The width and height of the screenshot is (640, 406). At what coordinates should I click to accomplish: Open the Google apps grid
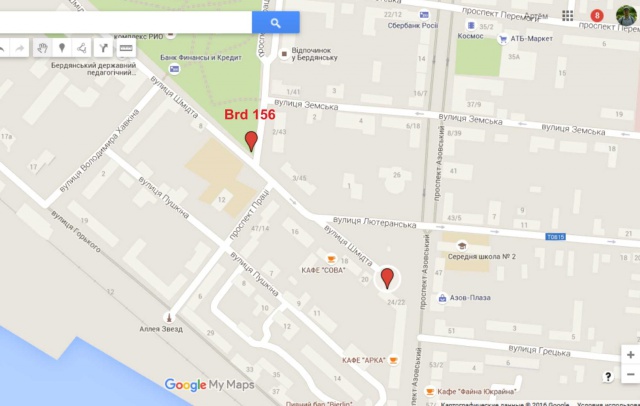pos(567,16)
